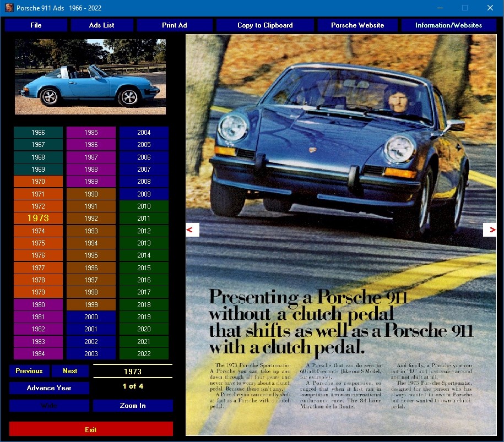Viewport: 504px width, 442px height.
Task: Click the Zoom In button
Action: [x=133, y=405]
